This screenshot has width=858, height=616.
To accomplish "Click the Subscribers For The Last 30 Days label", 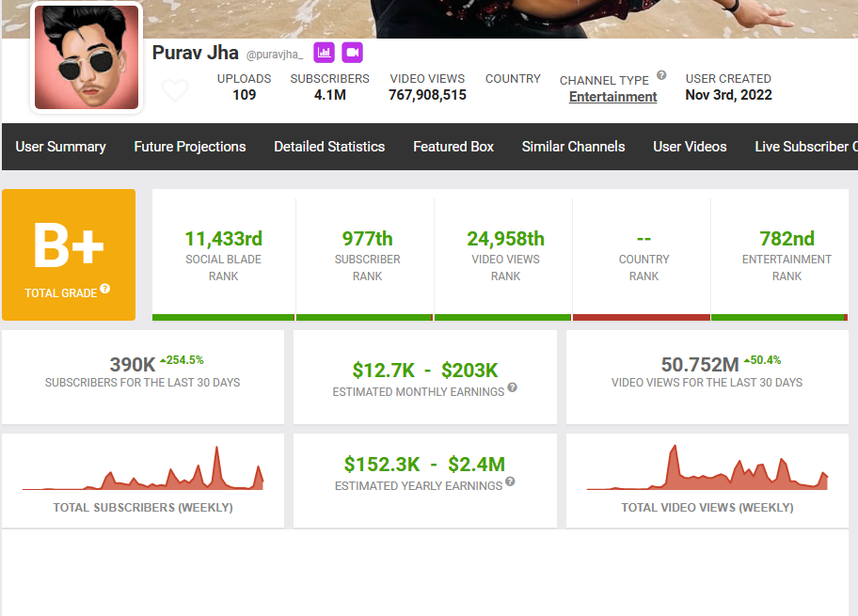I will click(142, 383).
